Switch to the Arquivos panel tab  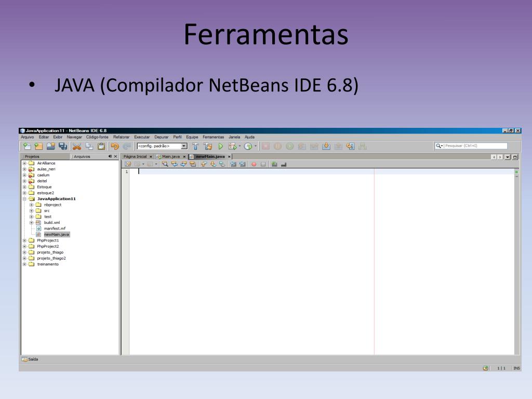(x=82, y=157)
